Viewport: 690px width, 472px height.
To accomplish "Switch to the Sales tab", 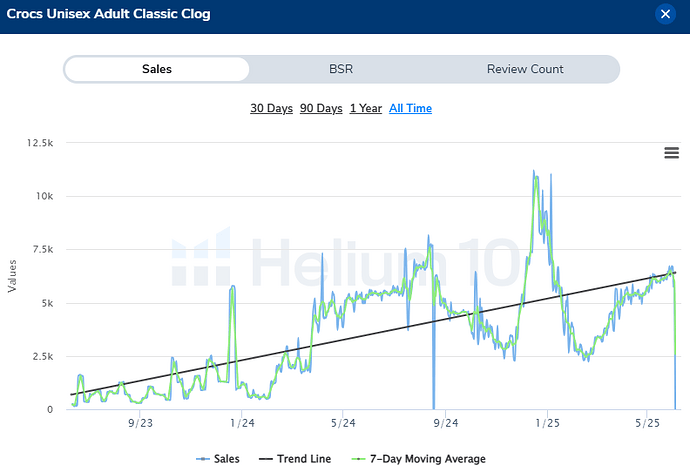I will (x=156, y=69).
